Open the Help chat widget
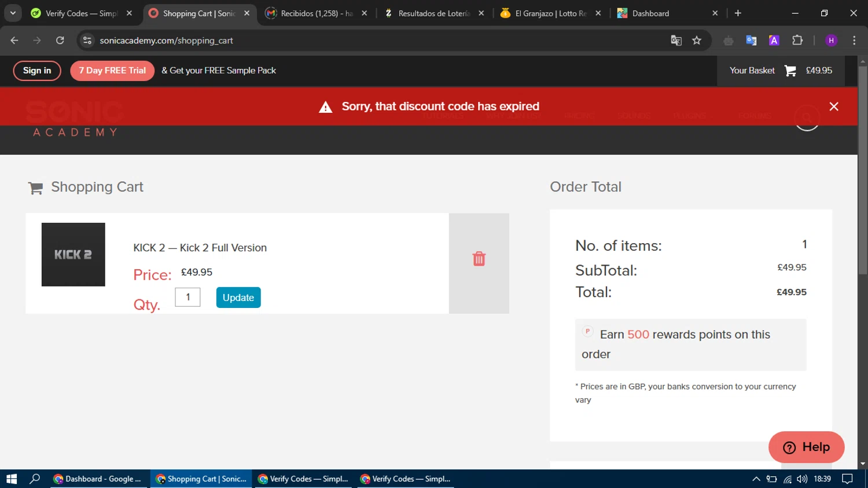Image resolution: width=868 pixels, height=488 pixels. pyautogui.click(x=806, y=447)
